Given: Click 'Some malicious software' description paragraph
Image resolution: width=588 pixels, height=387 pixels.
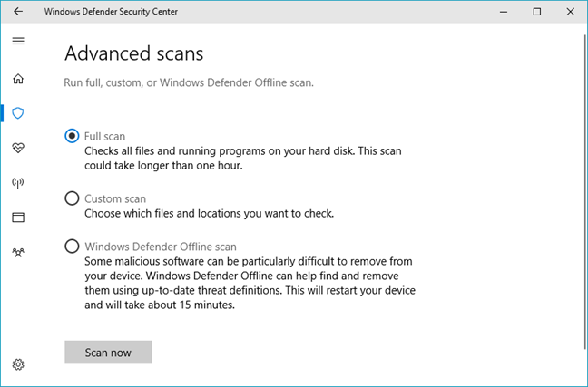Looking at the screenshot, I should pyautogui.click(x=250, y=283).
